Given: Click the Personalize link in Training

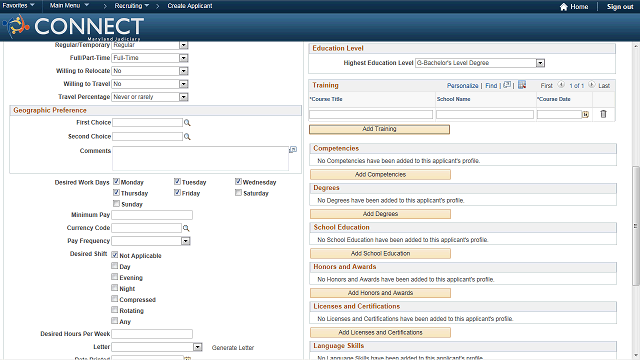Looking at the screenshot, I should 462,86.
